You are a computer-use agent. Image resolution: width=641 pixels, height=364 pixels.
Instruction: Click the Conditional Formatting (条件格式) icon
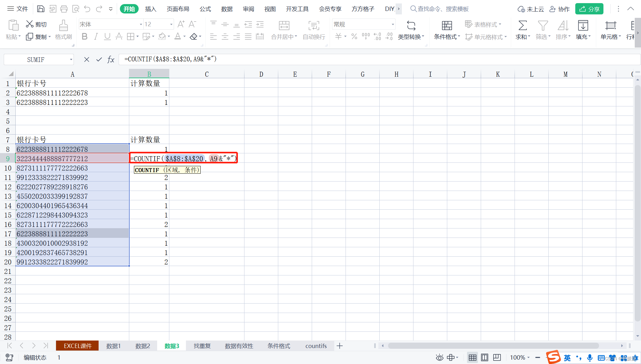click(x=447, y=26)
